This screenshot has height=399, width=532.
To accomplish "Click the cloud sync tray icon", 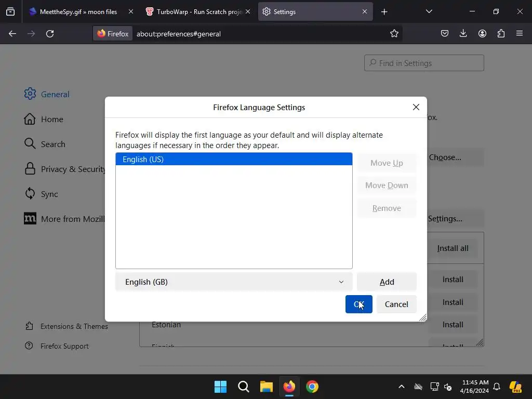I will click(418, 387).
